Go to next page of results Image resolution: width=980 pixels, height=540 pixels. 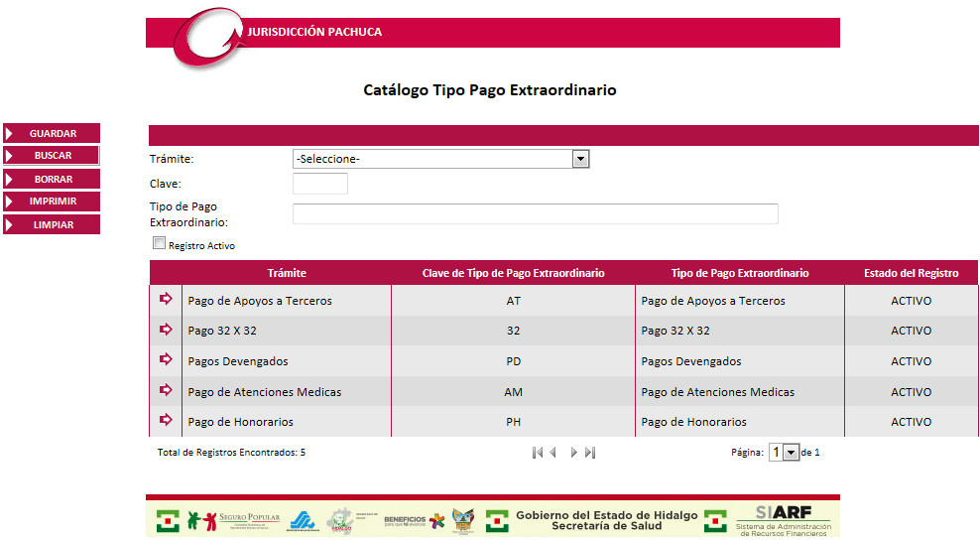[x=573, y=453]
